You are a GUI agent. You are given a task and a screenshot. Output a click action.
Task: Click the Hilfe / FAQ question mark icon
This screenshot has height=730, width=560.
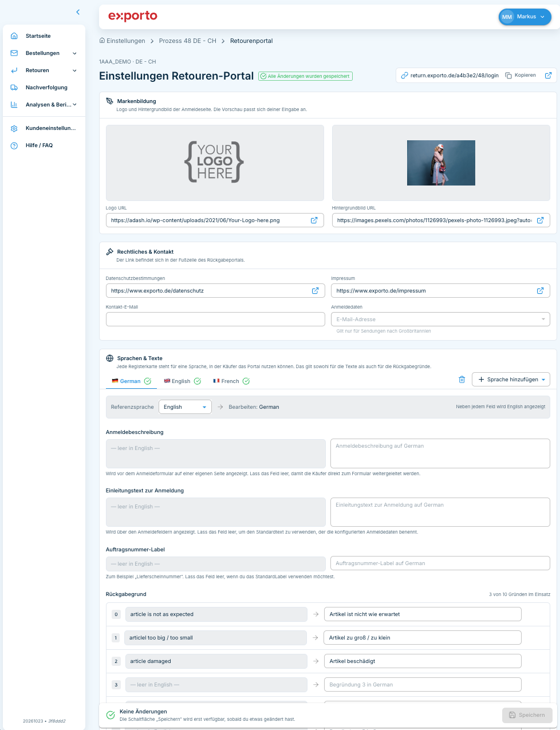coord(14,145)
